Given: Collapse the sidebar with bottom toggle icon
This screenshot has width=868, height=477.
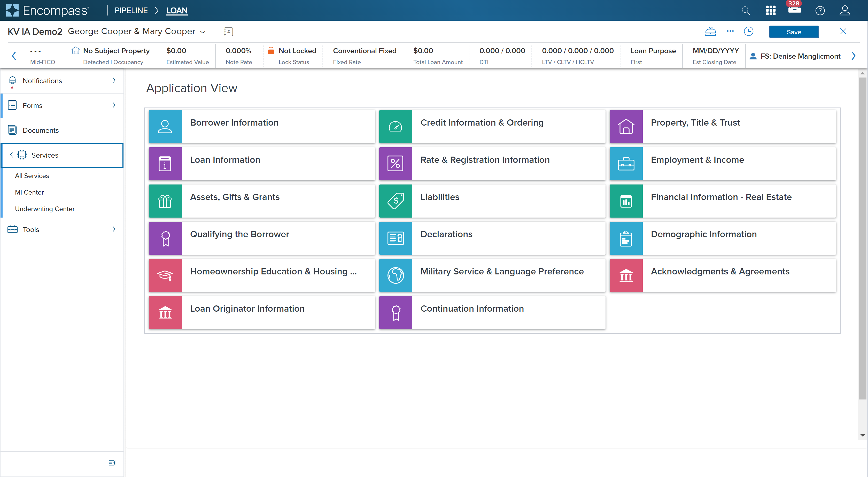Looking at the screenshot, I should [112, 463].
